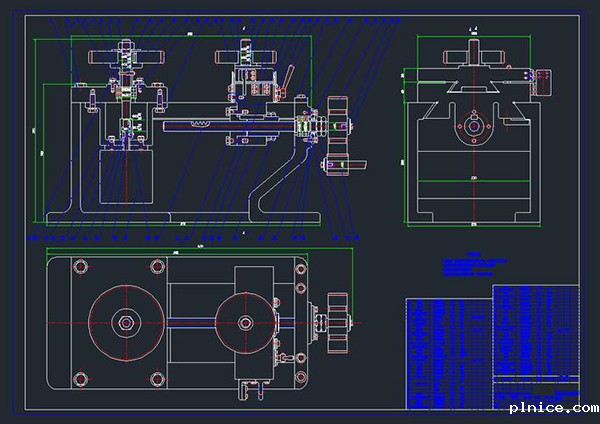Click the rectangular block under the left column
600x424 pixels.
(127, 176)
